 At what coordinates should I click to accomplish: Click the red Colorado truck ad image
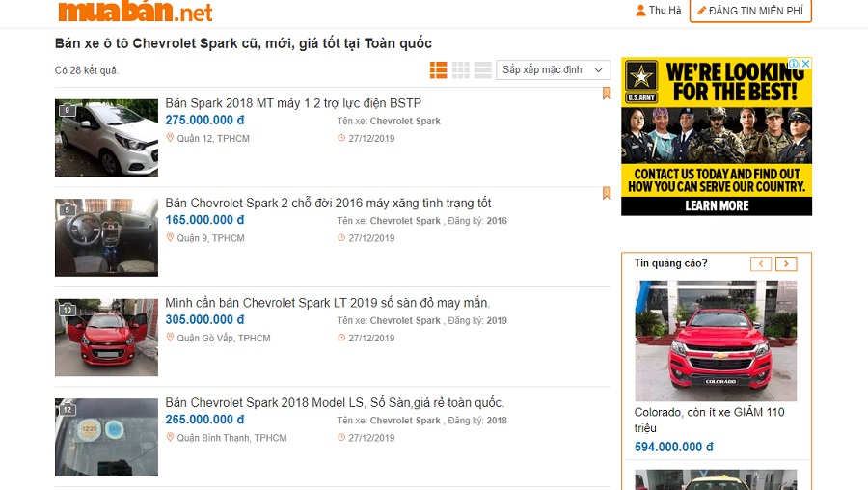(x=716, y=340)
